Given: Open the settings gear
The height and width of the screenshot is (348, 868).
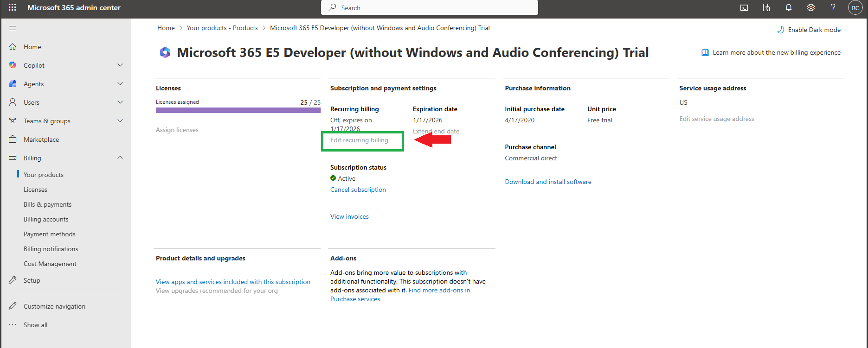Looking at the screenshot, I should [811, 8].
